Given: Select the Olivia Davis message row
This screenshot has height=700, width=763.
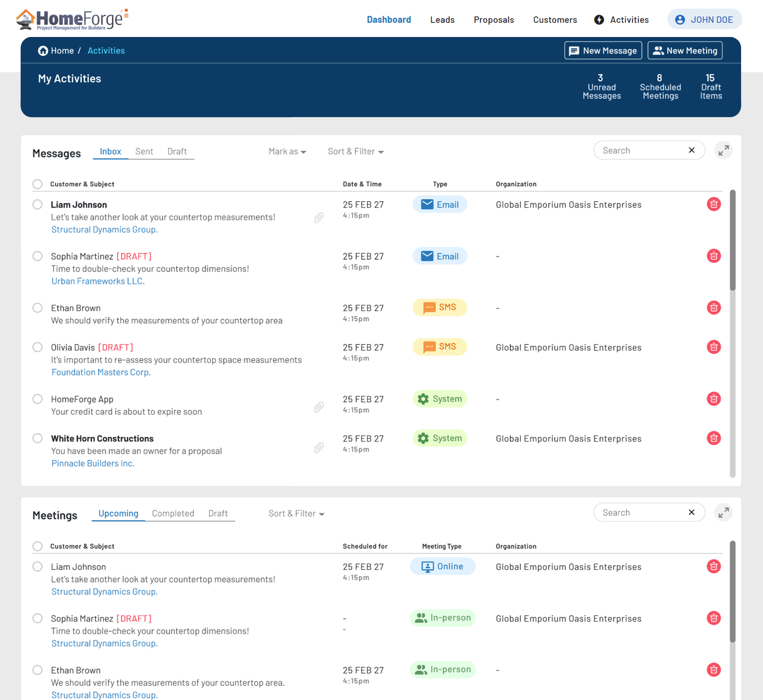Looking at the screenshot, I should point(38,347).
